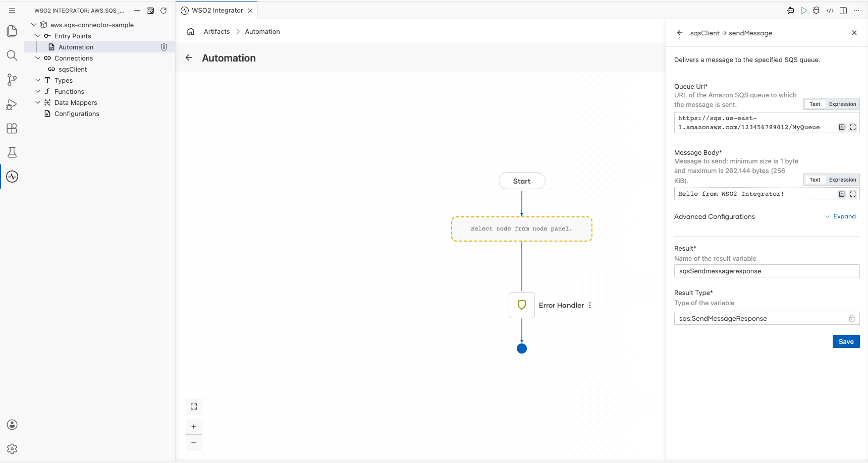Zoom out on the diagram canvas
This screenshot has width=868, height=463.
(x=194, y=443)
